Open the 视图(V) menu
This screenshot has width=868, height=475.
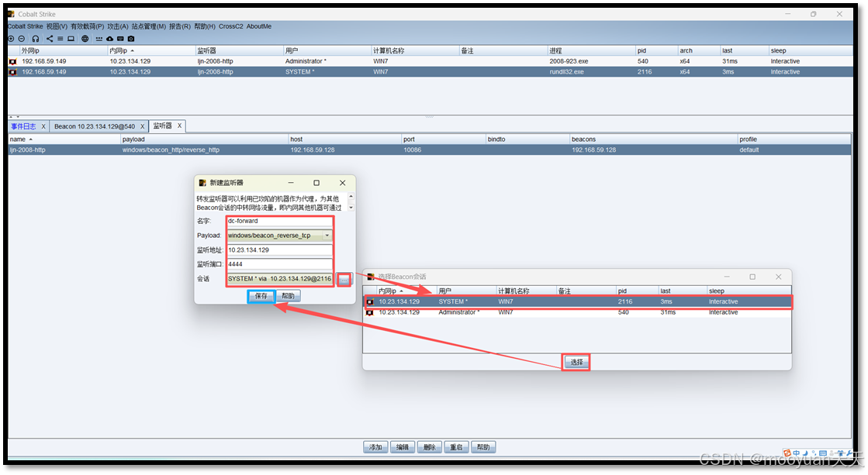(x=57, y=26)
